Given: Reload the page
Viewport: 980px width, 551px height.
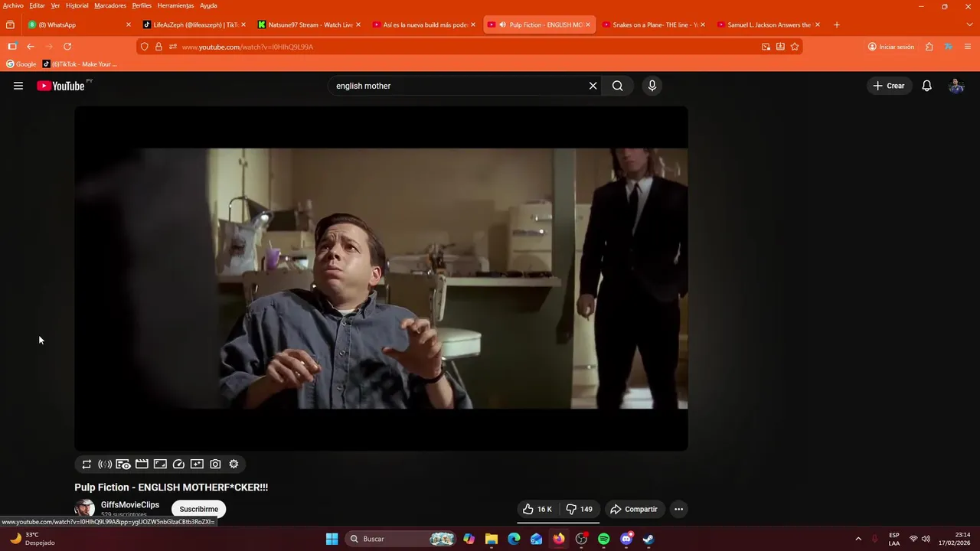Looking at the screenshot, I should click(x=67, y=47).
